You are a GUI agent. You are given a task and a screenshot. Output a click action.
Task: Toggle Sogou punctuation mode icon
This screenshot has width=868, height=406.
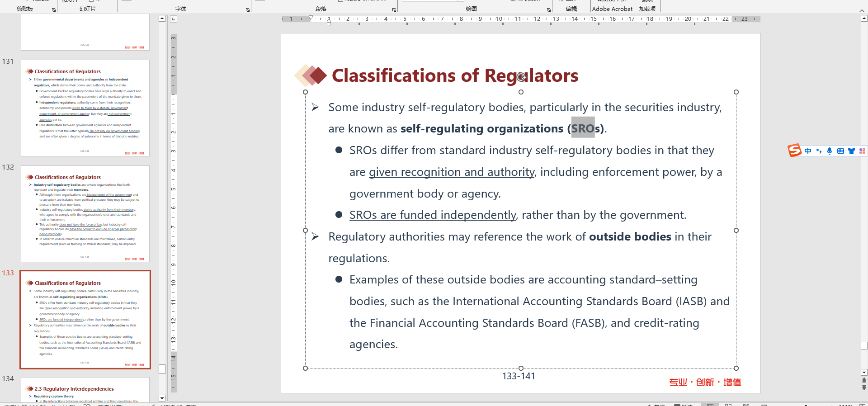pyautogui.click(x=819, y=151)
